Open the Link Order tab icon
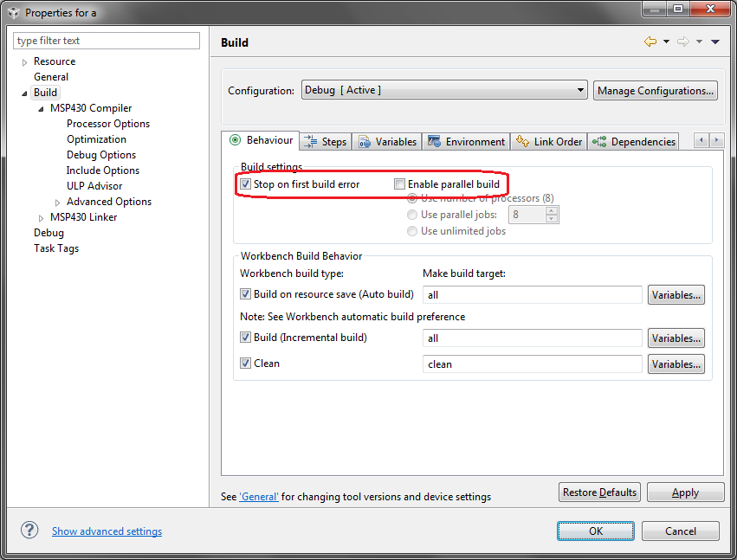The height and width of the screenshot is (560, 737). [x=521, y=140]
